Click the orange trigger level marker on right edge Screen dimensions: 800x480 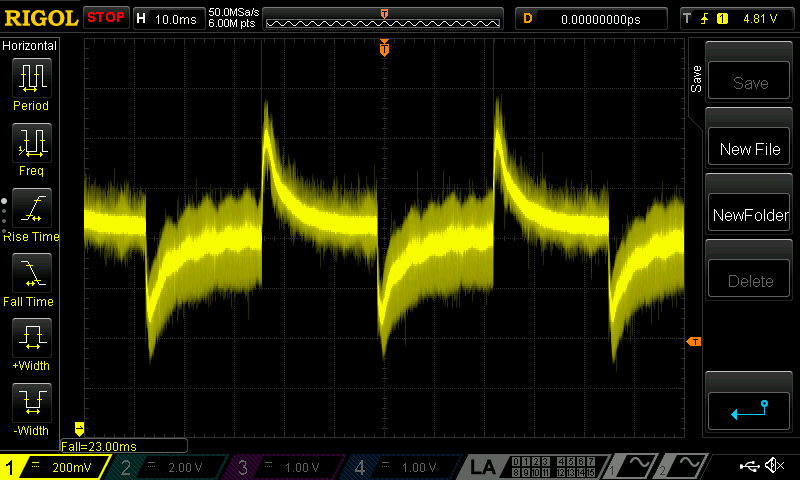coord(694,342)
